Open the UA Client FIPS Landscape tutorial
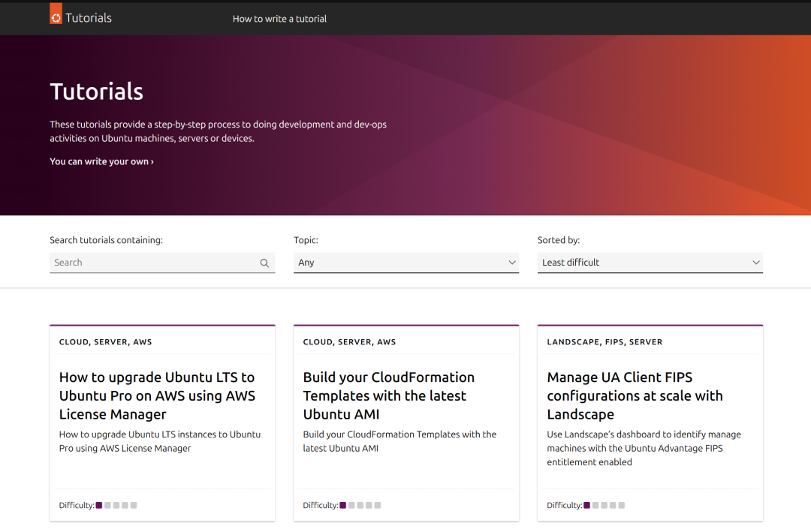 pyautogui.click(x=635, y=395)
